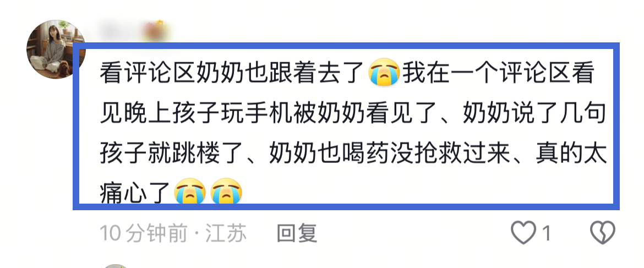
Task: Click the last crying emoji in comment
Action: [x=226, y=191]
